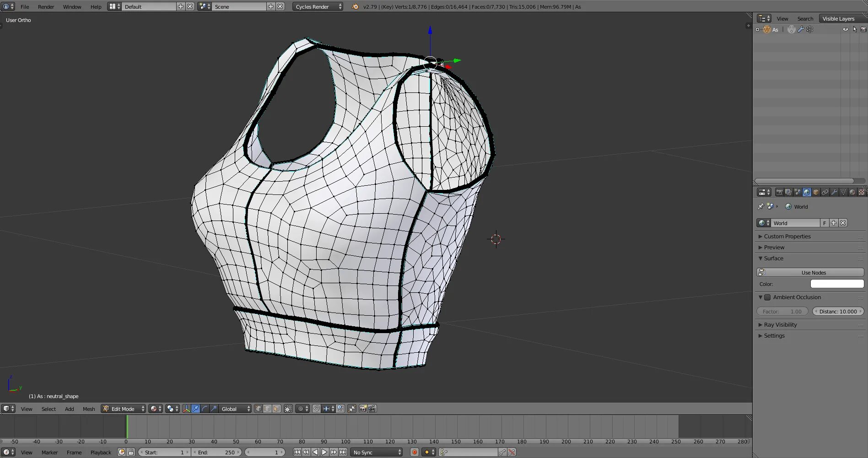Screen dimensions: 868x458
Task: Open the Object properties cube tab
Action: pyautogui.click(x=816, y=192)
